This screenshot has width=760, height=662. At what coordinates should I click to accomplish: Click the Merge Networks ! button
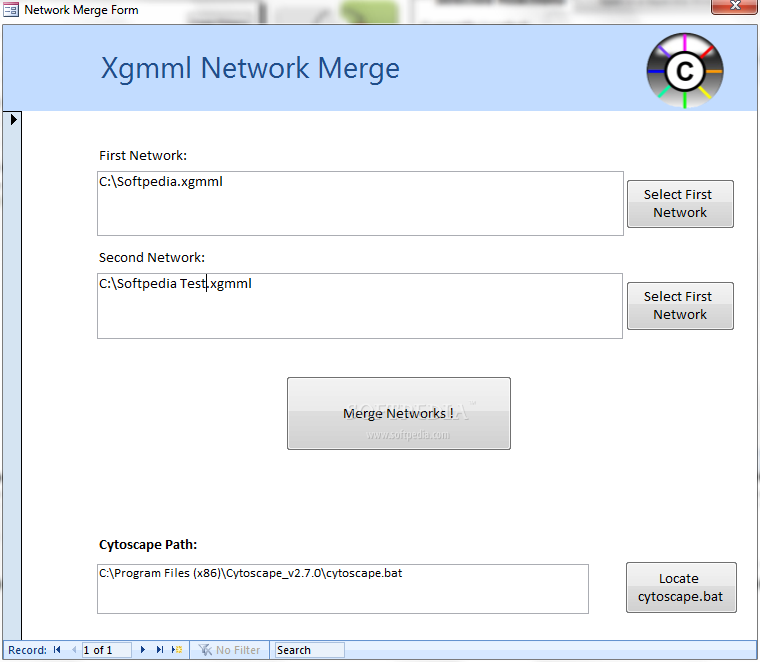398,413
